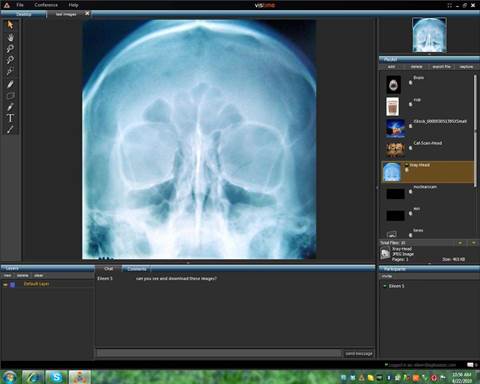Click the clear layer button
This screenshot has height=384, width=480.
pyautogui.click(x=39, y=276)
